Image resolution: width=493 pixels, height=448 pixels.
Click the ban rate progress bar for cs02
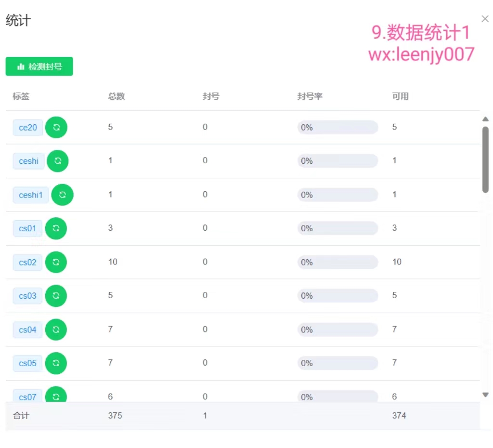(x=337, y=262)
